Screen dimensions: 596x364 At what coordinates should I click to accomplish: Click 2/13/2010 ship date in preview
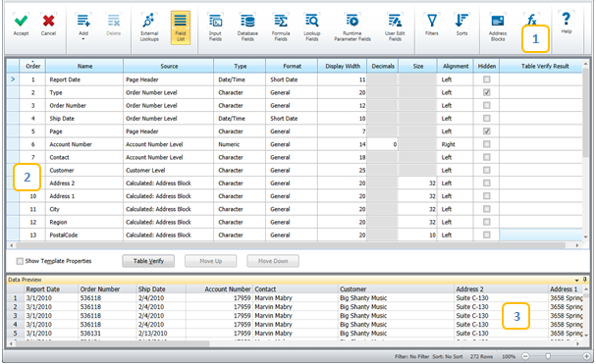pyautogui.click(x=152, y=334)
